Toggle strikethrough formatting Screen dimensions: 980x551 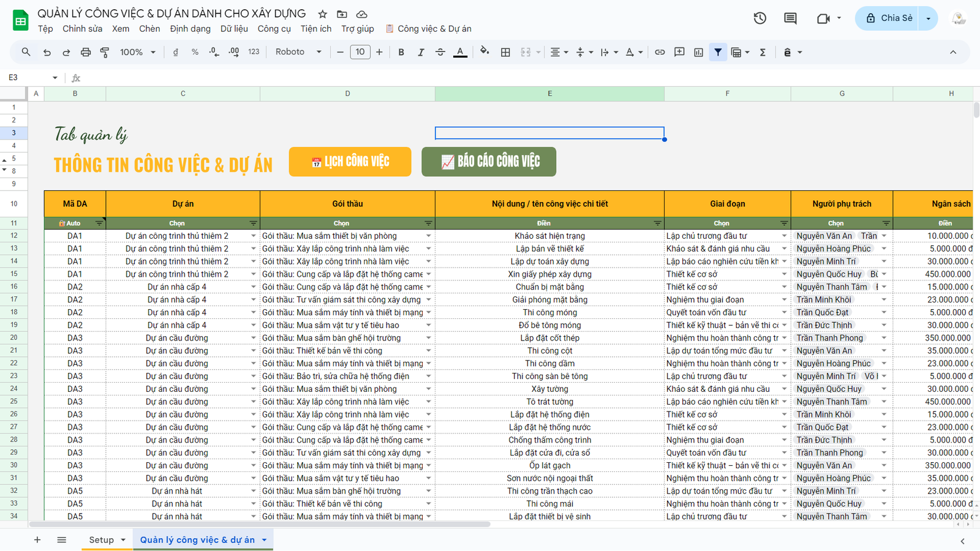[440, 53]
